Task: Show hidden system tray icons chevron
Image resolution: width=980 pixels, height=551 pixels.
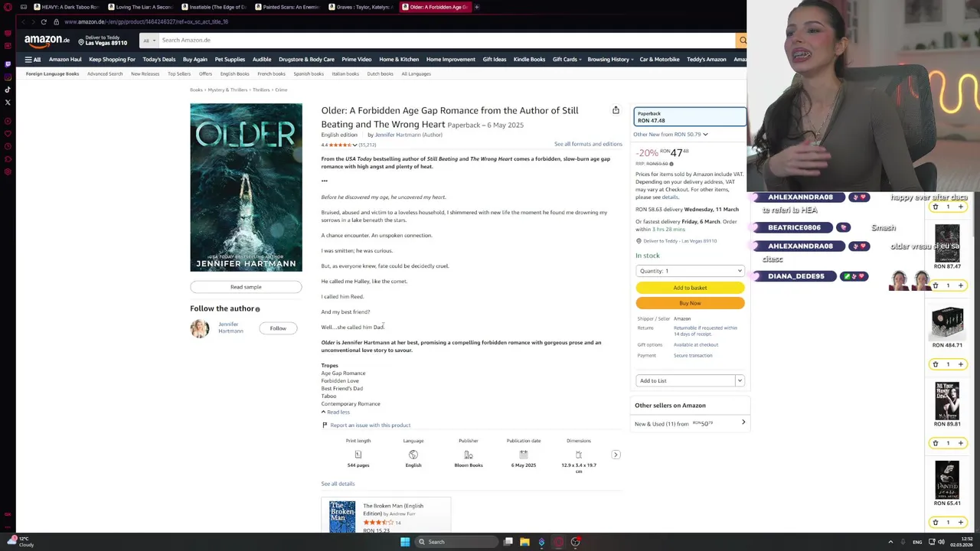Action: 890,542
